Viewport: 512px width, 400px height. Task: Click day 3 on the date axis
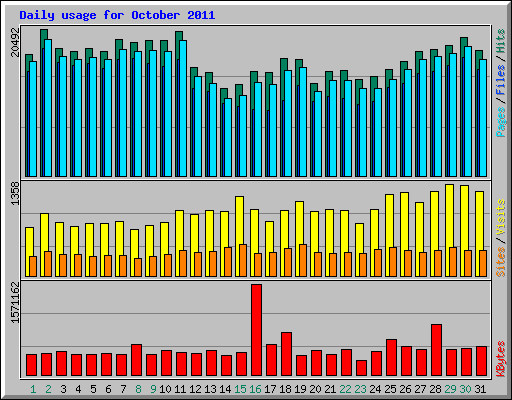tap(63, 389)
